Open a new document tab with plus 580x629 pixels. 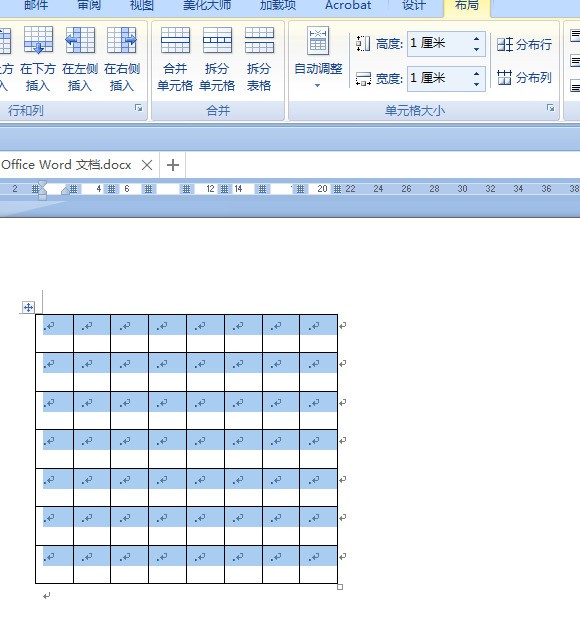173,165
